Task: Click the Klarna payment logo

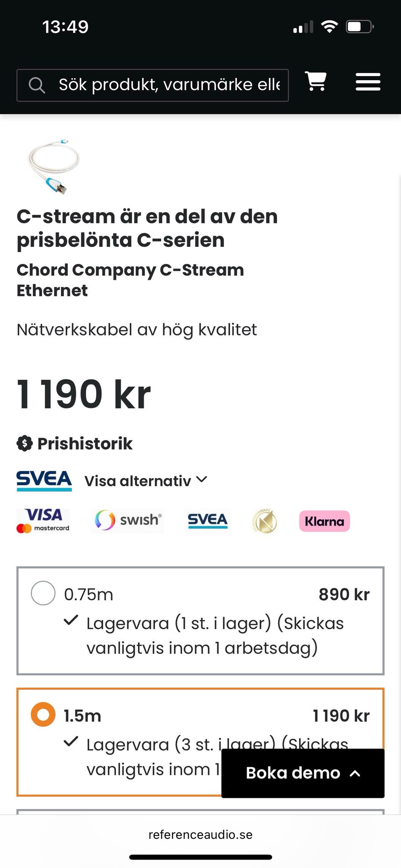Action: click(x=324, y=521)
